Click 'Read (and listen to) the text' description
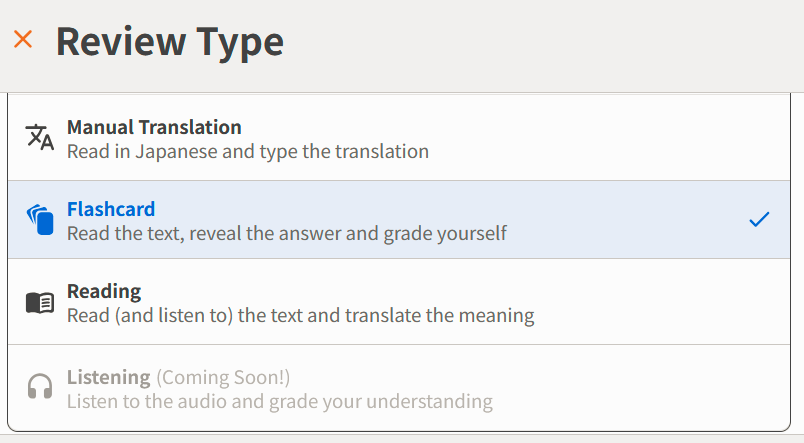 click(x=300, y=316)
